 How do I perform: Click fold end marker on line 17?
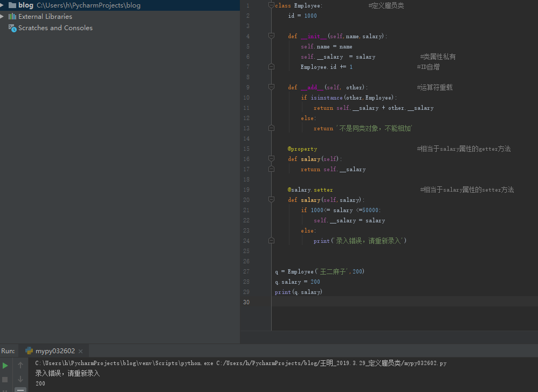point(271,169)
